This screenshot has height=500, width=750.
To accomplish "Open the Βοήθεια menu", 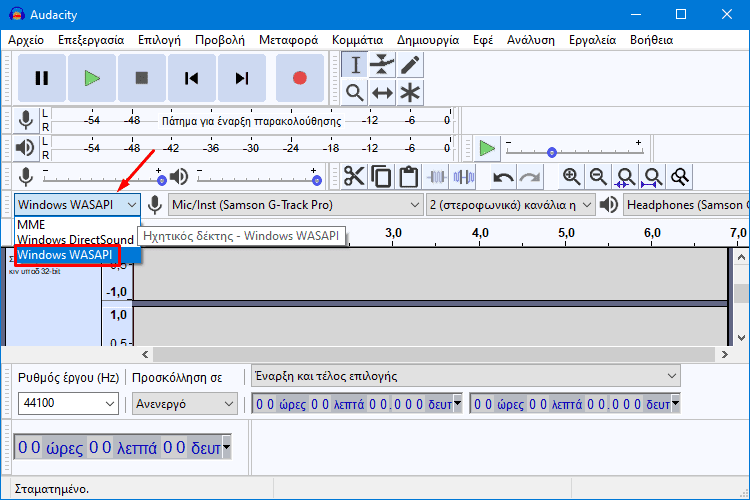I will (x=651, y=40).
